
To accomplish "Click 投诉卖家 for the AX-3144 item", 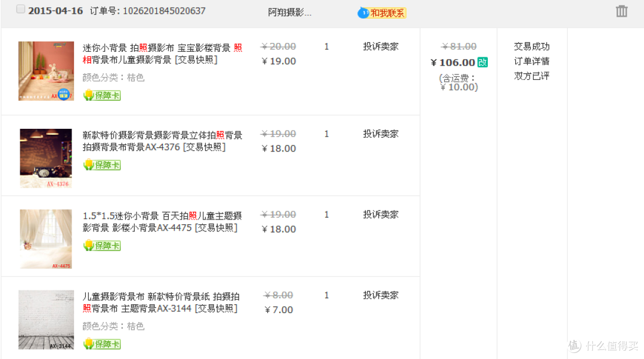I will (380, 295).
